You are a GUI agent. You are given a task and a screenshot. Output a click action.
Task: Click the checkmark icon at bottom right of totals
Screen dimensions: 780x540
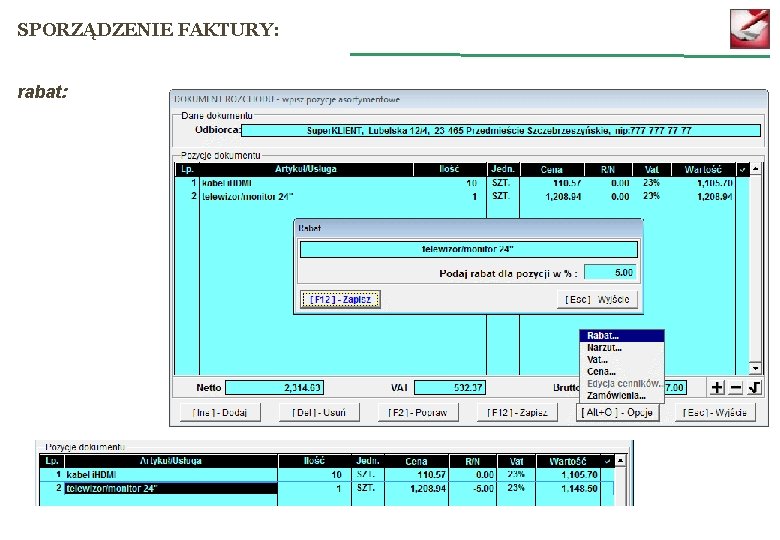pos(754,388)
